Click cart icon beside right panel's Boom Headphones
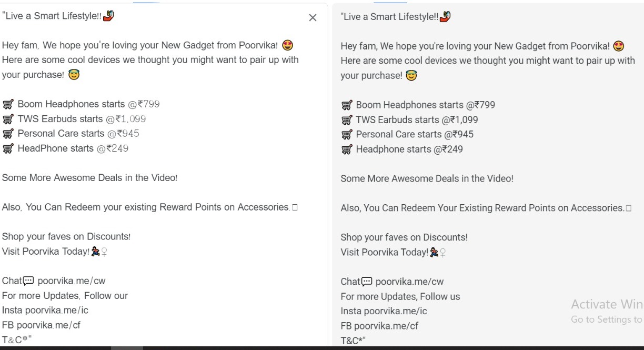This screenshot has width=644, height=350. click(346, 105)
